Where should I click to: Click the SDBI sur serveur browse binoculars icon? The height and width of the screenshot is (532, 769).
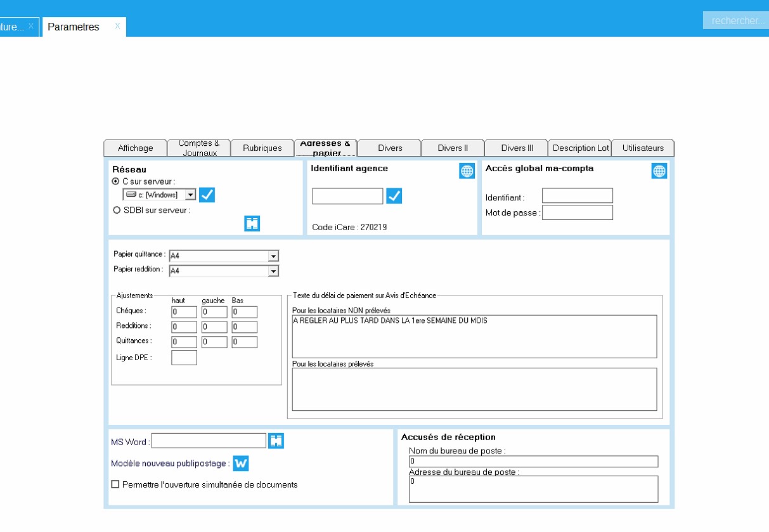point(252,223)
